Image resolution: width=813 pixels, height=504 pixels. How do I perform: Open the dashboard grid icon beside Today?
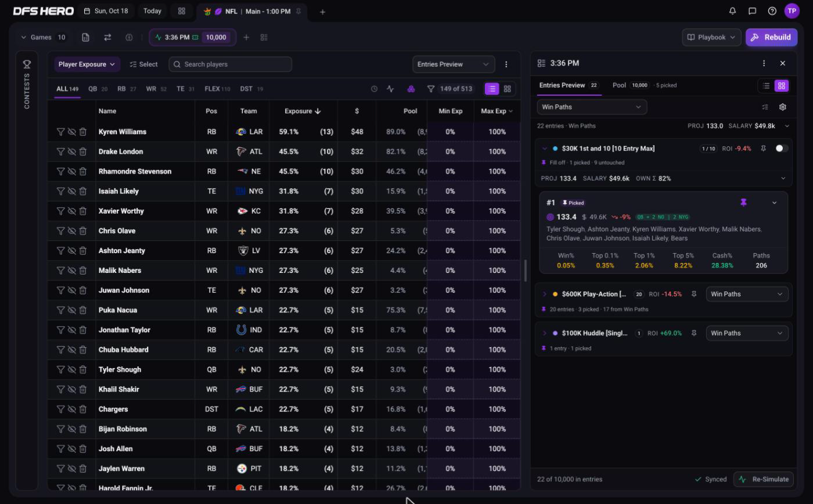point(182,11)
